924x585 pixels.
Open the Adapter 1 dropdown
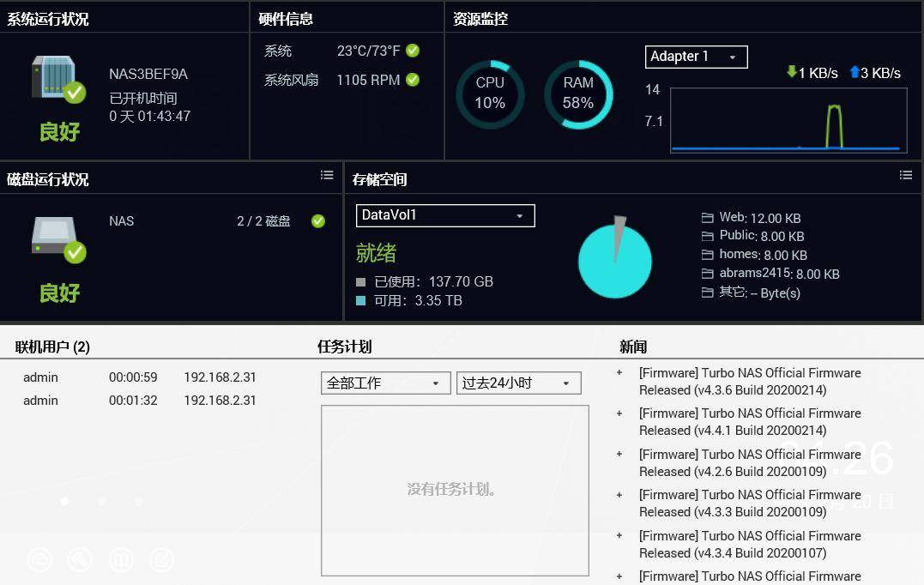pyautogui.click(x=695, y=57)
